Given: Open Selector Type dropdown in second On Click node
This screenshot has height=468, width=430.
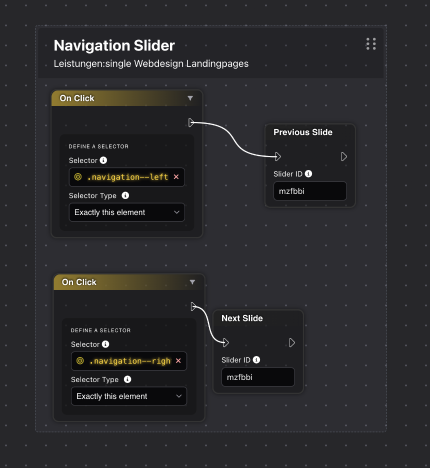Looking at the screenshot, I should tap(129, 396).
